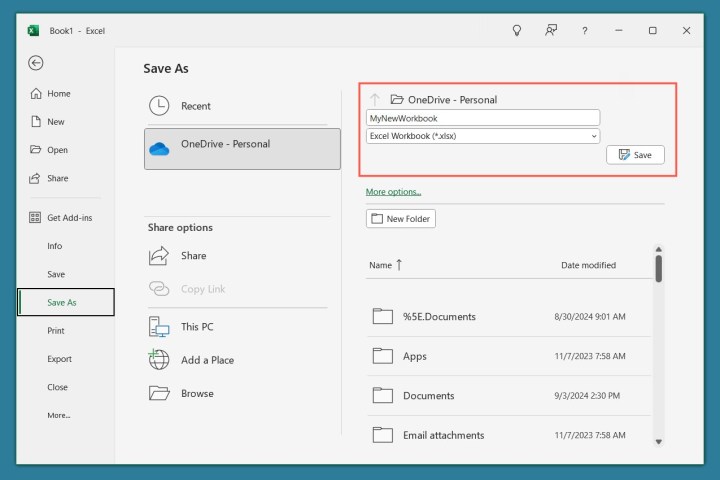Click the MyNewWorkbook filename field

tap(482, 118)
